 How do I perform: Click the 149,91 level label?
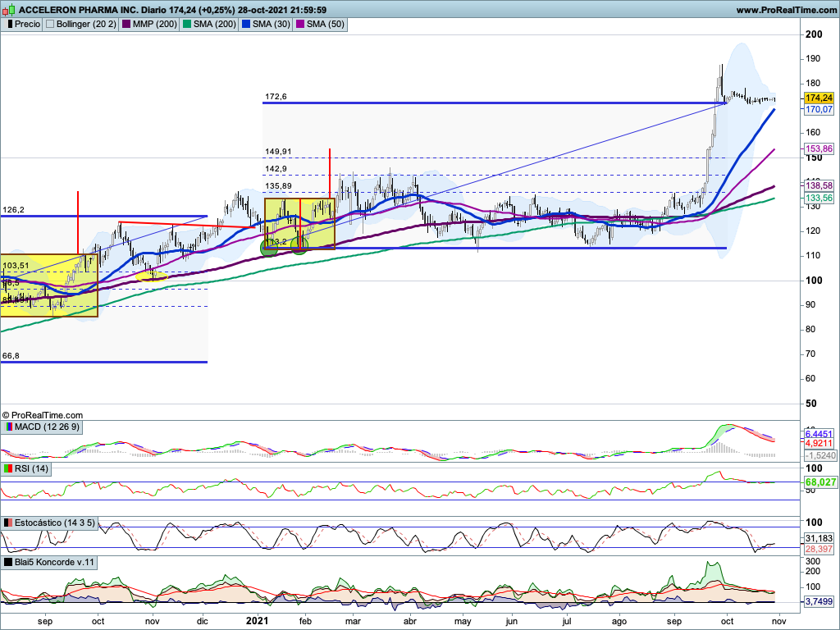click(278, 152)
